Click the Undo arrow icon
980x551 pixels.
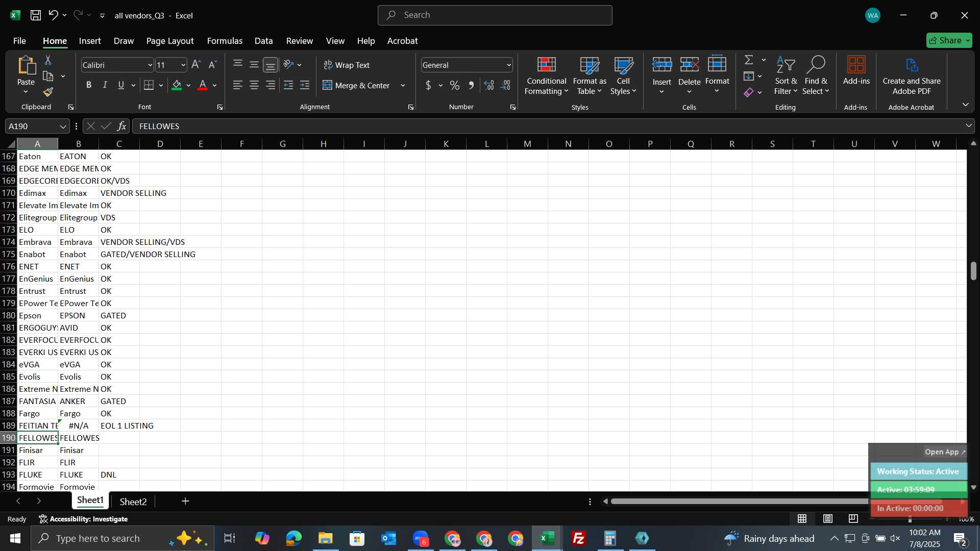pyautogui.click(x=53, y=15)
